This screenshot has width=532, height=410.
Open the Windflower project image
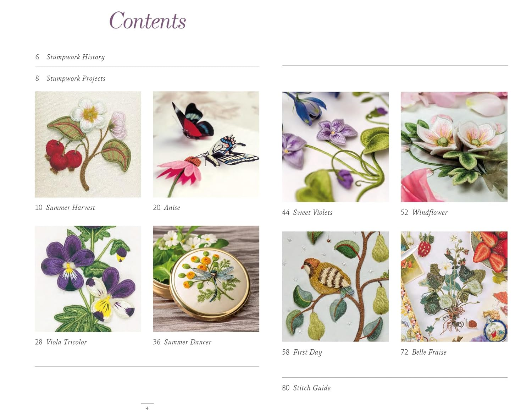point(454,147)
